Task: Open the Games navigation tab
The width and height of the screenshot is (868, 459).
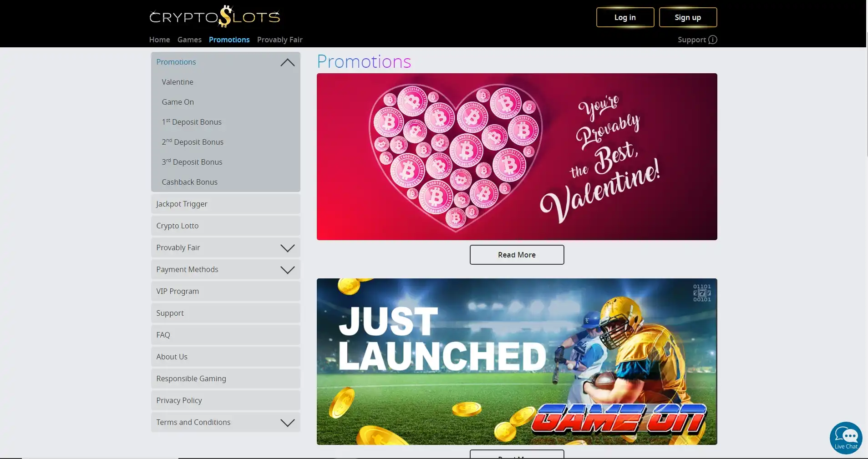Action: (189, 40)
